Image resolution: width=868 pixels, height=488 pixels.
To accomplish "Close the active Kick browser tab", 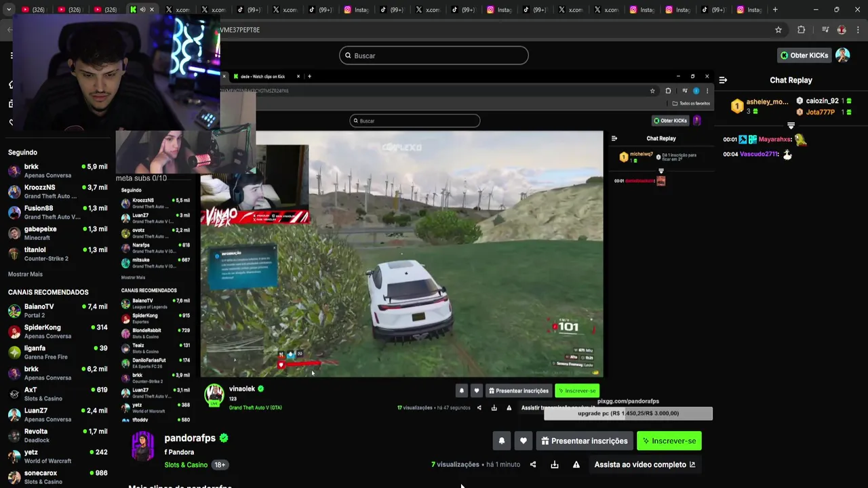I will [152, 9].
